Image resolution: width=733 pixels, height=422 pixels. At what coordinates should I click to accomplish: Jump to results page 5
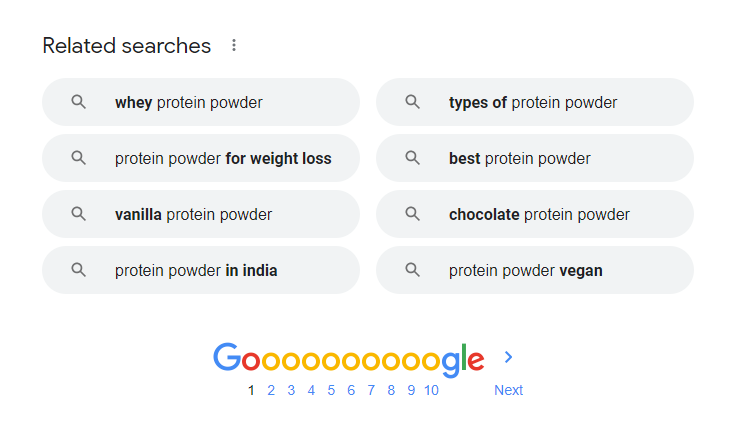tap(331, 390)
